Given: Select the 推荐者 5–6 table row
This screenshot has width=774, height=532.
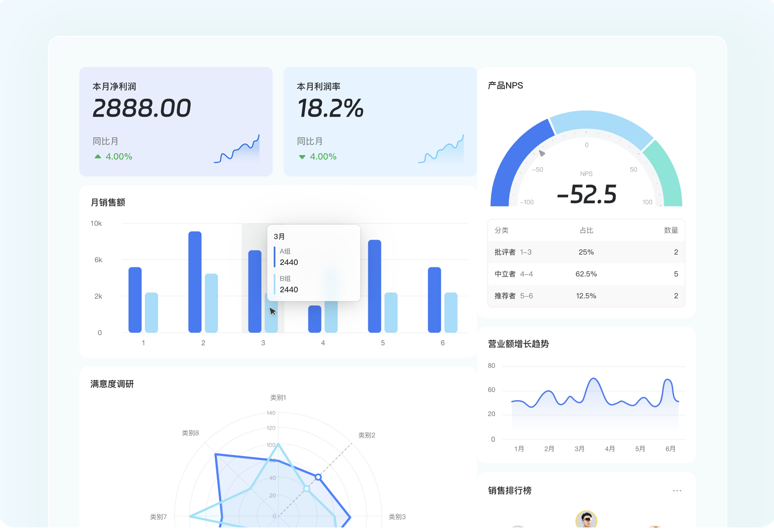Looking at the screenshot, I should pos(586,296).
